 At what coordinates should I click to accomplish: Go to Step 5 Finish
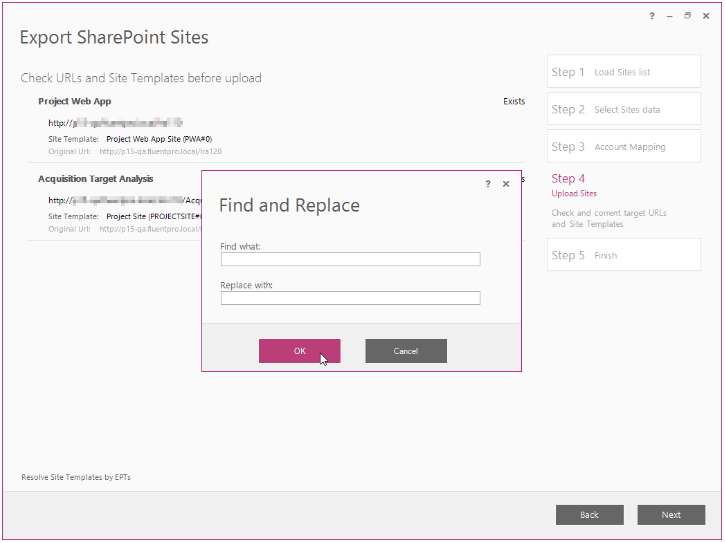coord(624,255)
